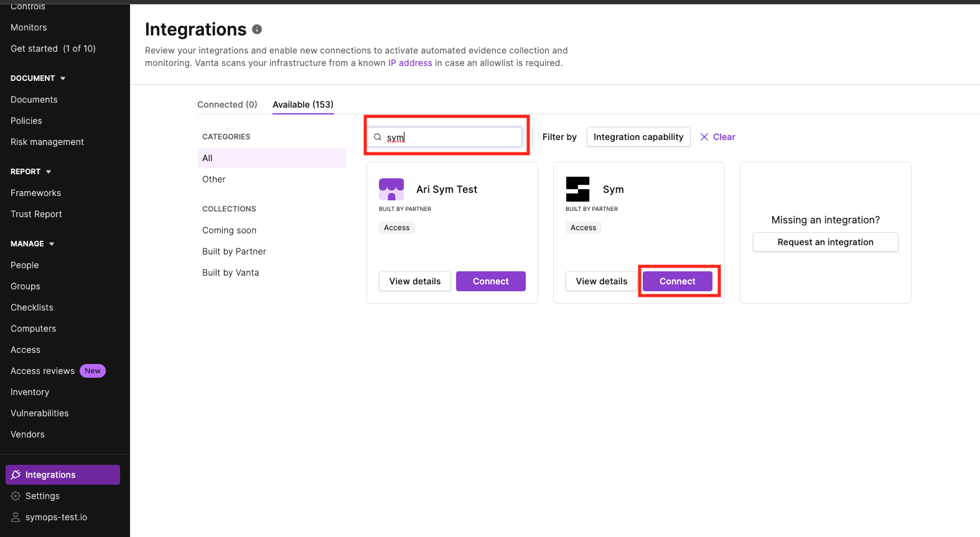Open Access reviews
The height and width of the screenshot is (537, 980).
point(42,371)
